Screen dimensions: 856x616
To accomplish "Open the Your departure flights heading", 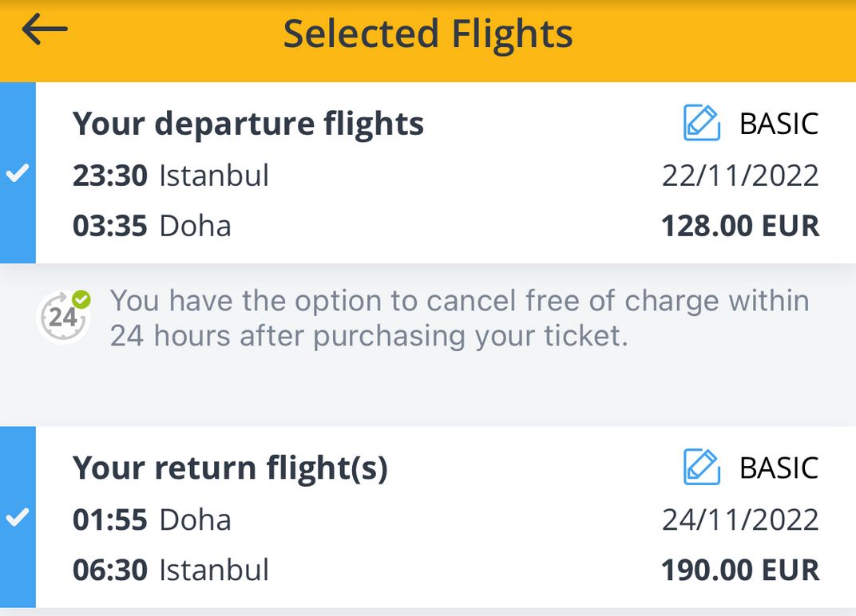I will click(248, 124).
